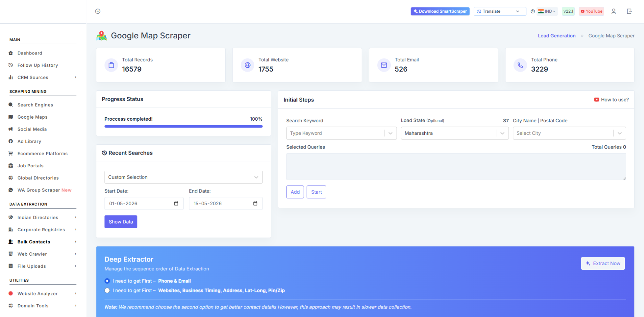Screen dimensions: 644x317
Task: Click the Download SmartScraper button
Action: 440,11
